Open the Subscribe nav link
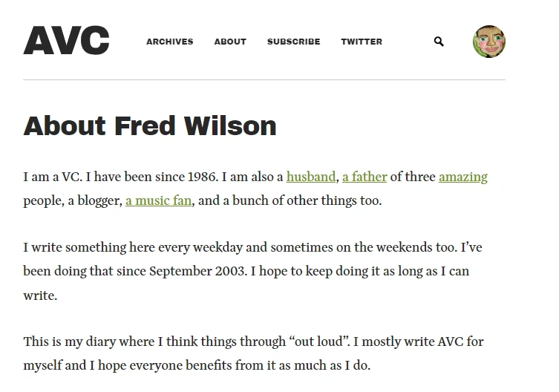Viewport: 559px width, 392px height. click(x=294, y=42)
